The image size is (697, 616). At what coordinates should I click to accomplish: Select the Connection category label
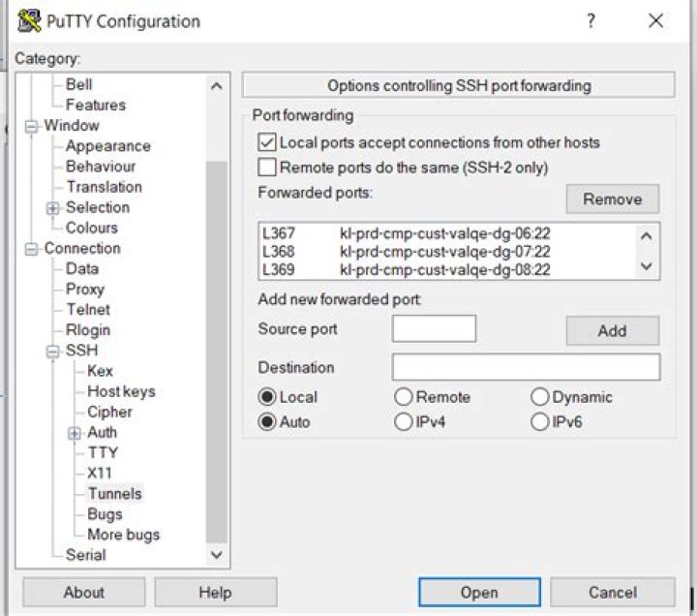(82, 248)
